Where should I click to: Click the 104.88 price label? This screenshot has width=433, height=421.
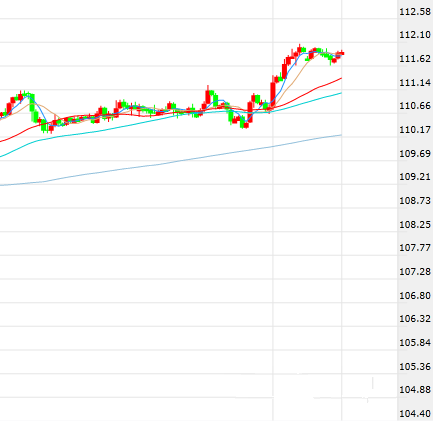tap(415, 390)
